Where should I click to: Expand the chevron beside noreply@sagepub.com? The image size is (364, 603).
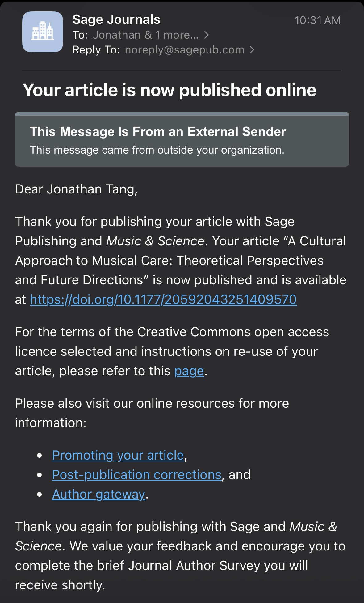coord(252,50)
